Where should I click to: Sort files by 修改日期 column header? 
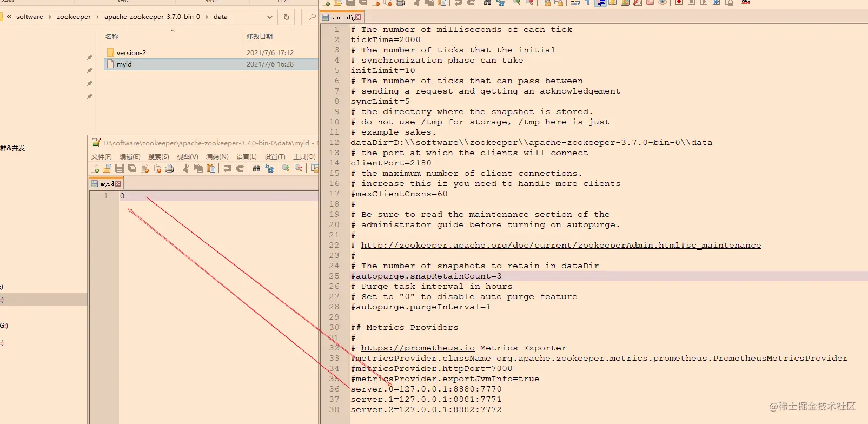[x=260, y=36]
